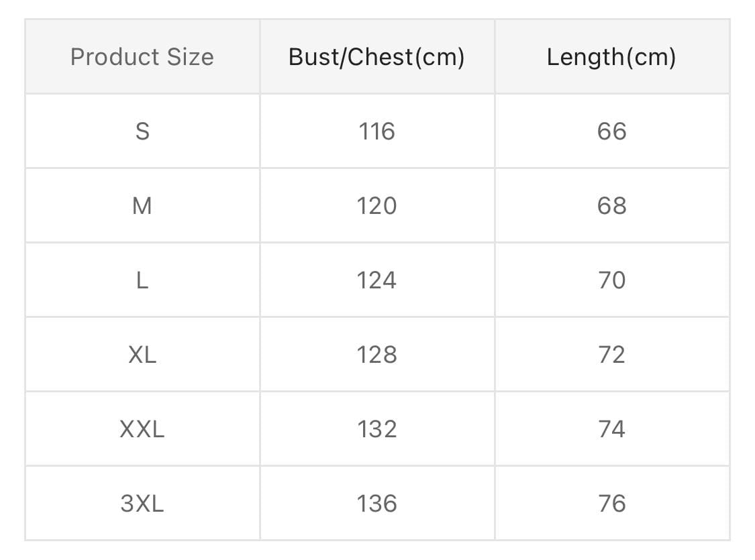This screenshot has width=755, height=560.
Task: Select the M size cell
Action: click(x=142, y=206)
